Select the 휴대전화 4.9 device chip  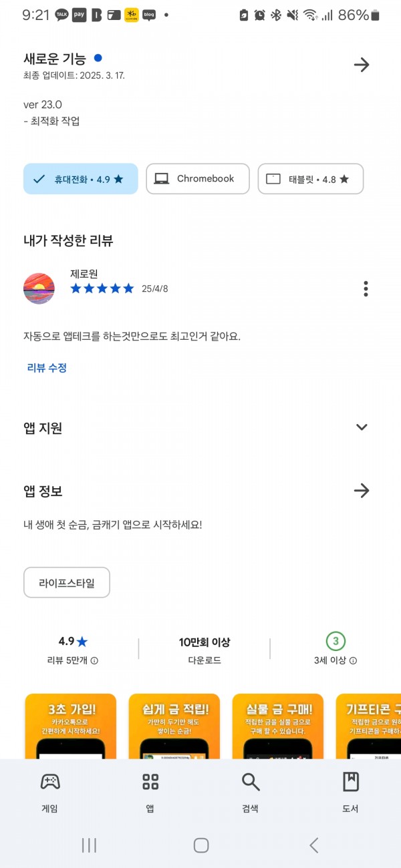[81, 179]
